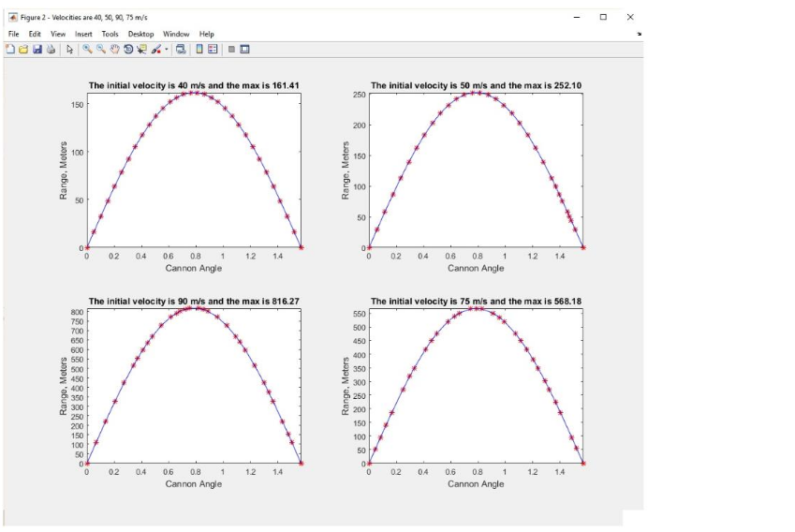Click Cannon Angle label under 40 m/s plot
Viewport: 795px width, 532px height.
(194, 268)
